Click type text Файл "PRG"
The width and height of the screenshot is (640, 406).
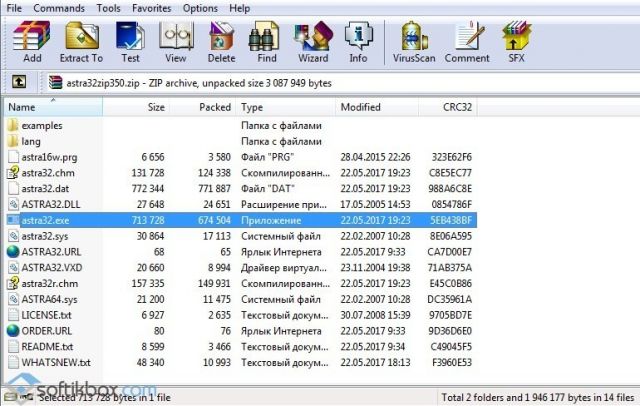[x=267, y=157]
